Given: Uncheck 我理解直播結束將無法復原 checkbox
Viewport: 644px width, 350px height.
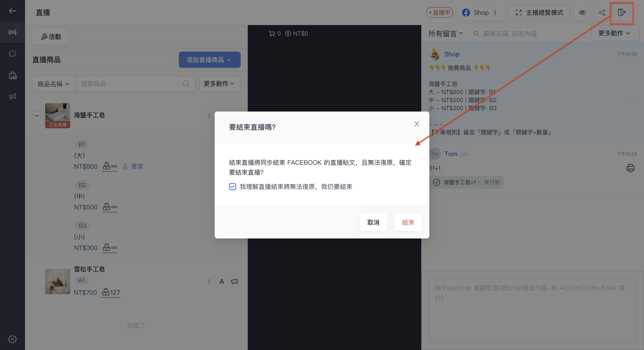Looking at the screenshot, I should [x=232, y=187].
